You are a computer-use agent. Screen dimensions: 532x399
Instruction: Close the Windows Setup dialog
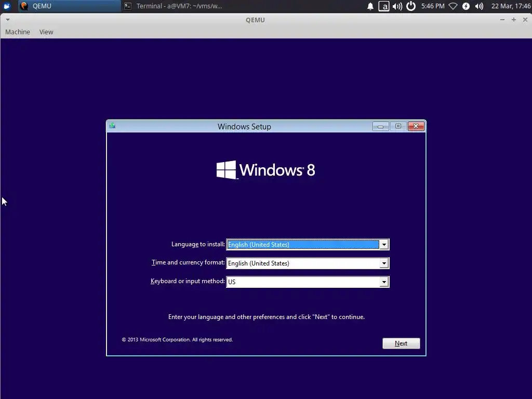(416, 126)
